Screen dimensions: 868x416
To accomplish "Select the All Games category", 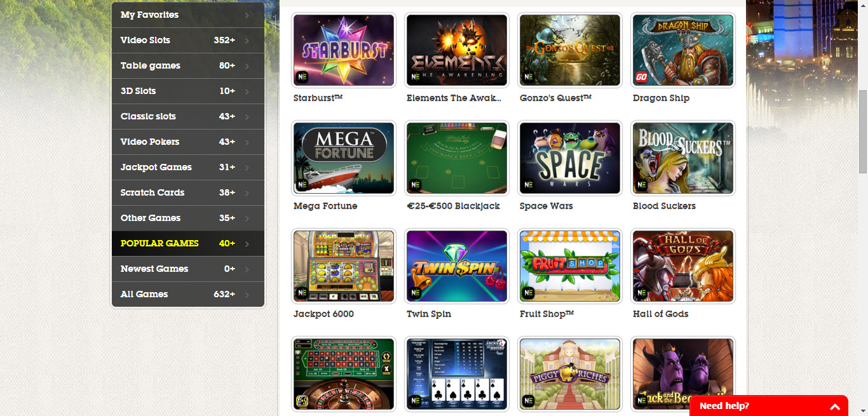I will pyautogui.click(x=188, y=295).
